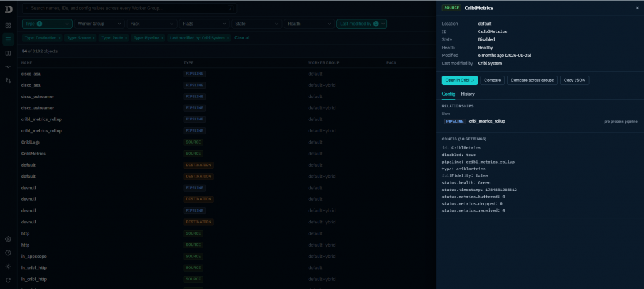Remove the Type: Destination filter chip
Viewport: 644px width, 289px height.
59,38
